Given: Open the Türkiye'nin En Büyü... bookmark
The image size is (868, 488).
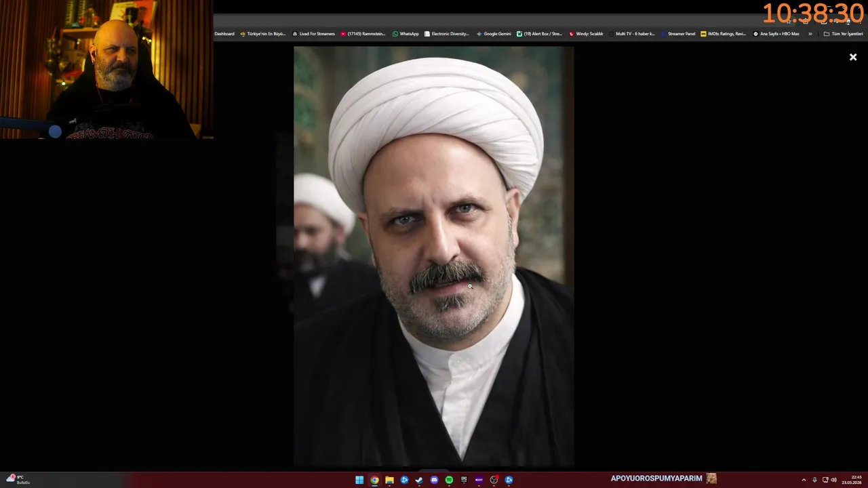Looking at the screenshot, I should (x=263, y=34).
